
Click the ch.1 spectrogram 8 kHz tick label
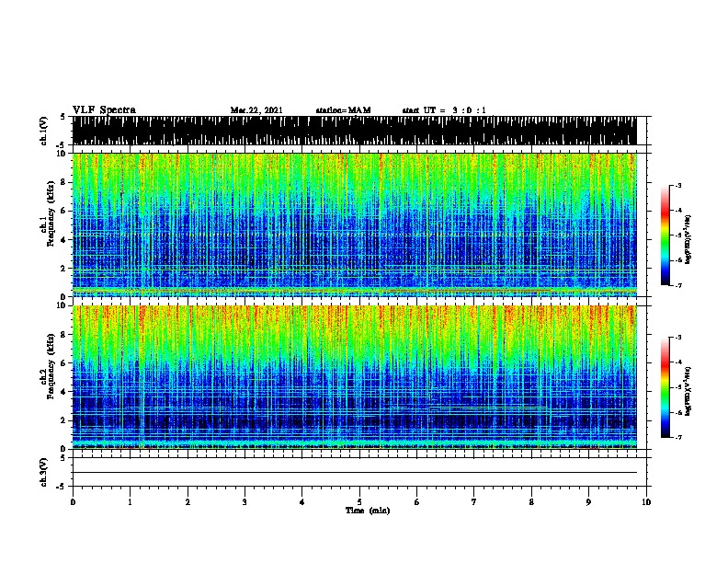63,182
